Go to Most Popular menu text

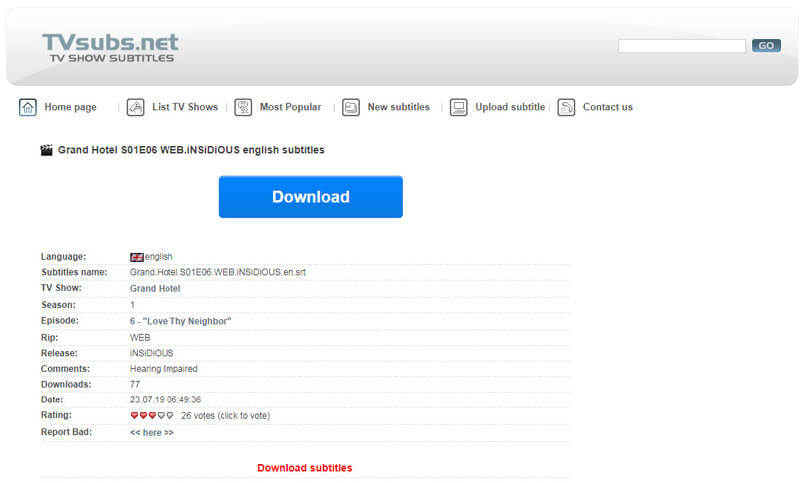(x=290, y=107)
